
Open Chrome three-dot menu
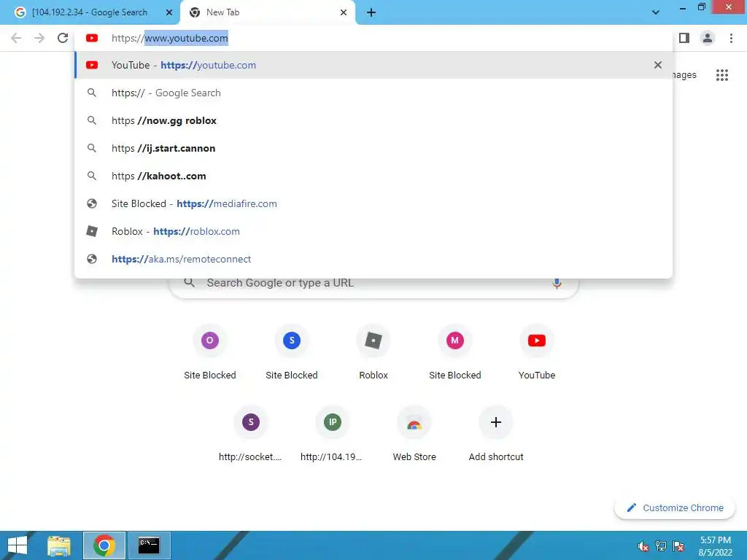click(x=731, y=38)
